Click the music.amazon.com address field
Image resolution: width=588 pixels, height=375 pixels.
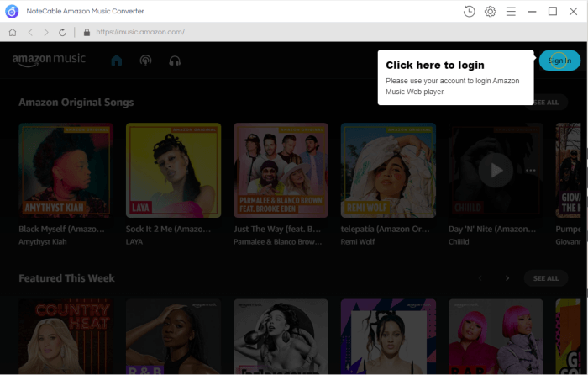point(140,32)
